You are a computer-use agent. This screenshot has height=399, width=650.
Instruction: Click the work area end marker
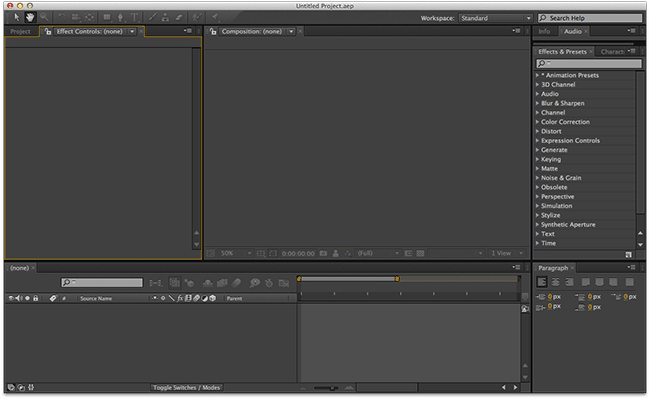coord(397,279)
